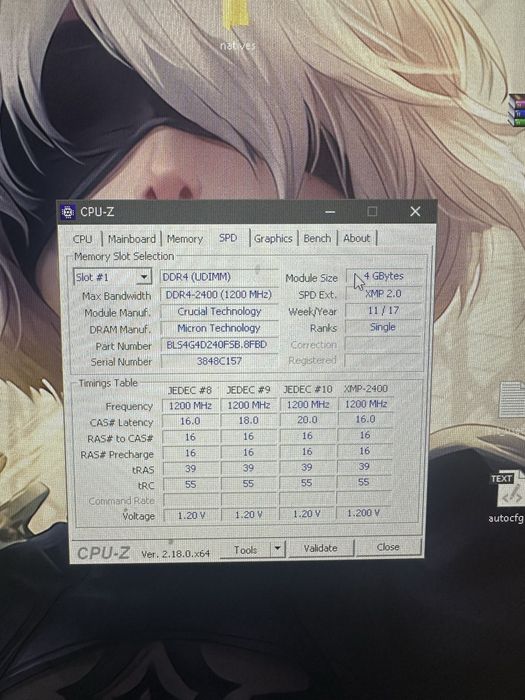The height and width of the screenshot is (700, 525).
Task: Click the JEDEC #9 CAS# Latency 18.0 cell
Action: point(248,421)
